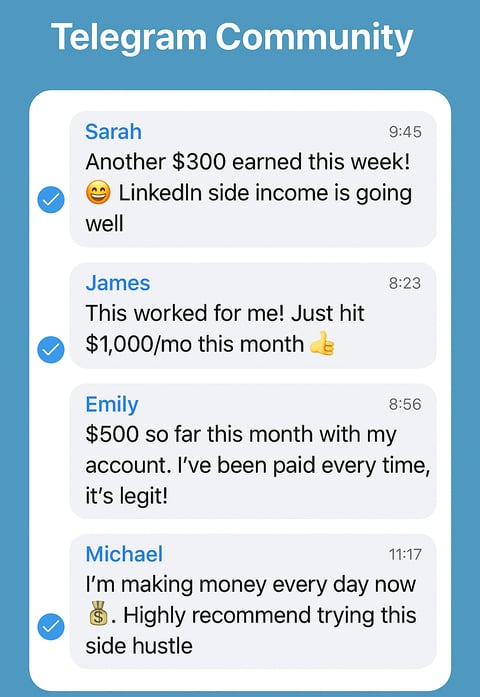480x697 pixels.
Task: Click the 8:23 timestamp on James's message
Action: pos(405,283)
